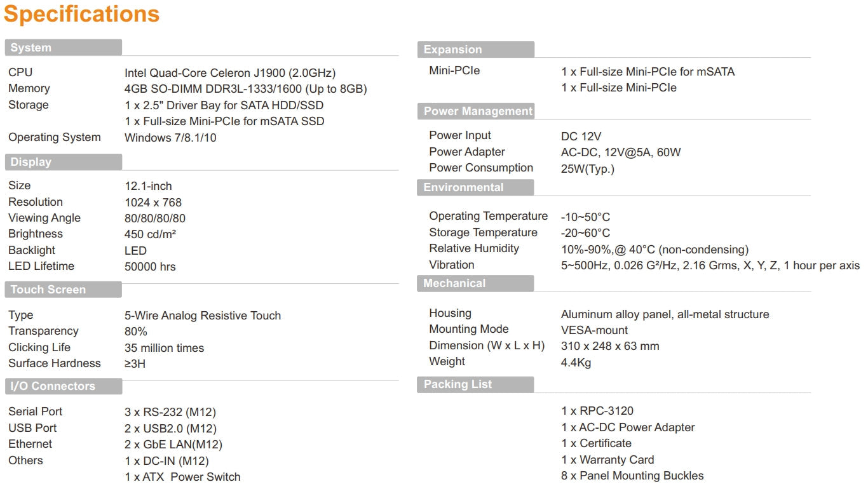Image resolution: width=868 pixels, height=496 pixels.
Task: Click the Display section header
Action: tap(31, 162)
